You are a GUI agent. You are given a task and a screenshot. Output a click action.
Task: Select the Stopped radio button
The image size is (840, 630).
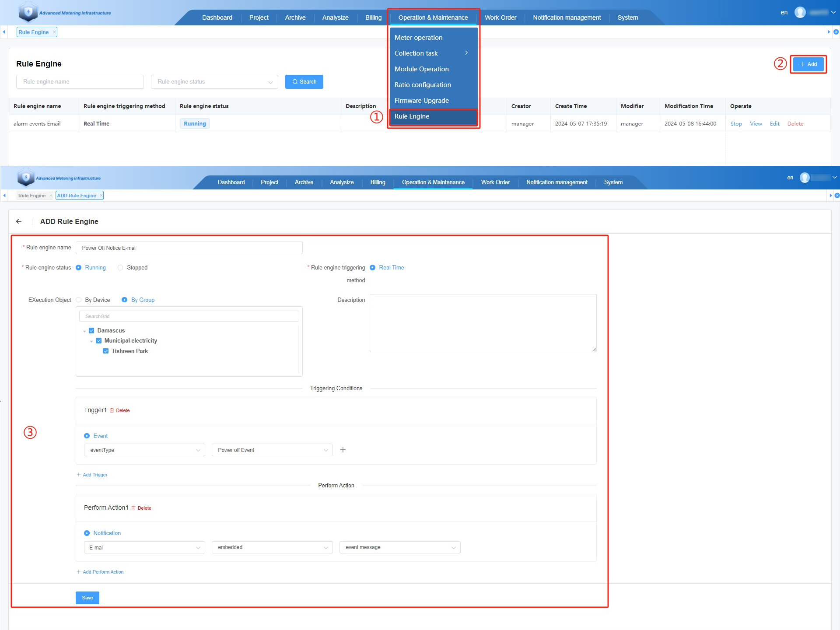point(120,268)
